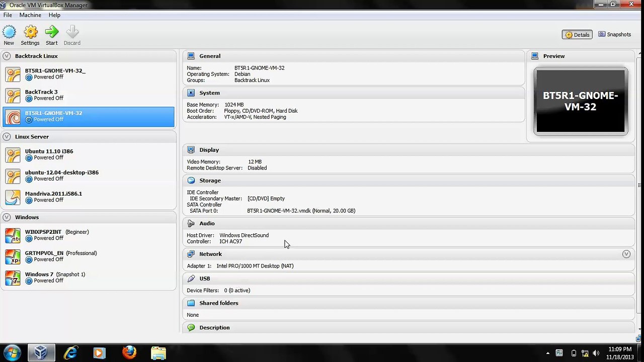Click the General section monitor icon

click(191, 56)
